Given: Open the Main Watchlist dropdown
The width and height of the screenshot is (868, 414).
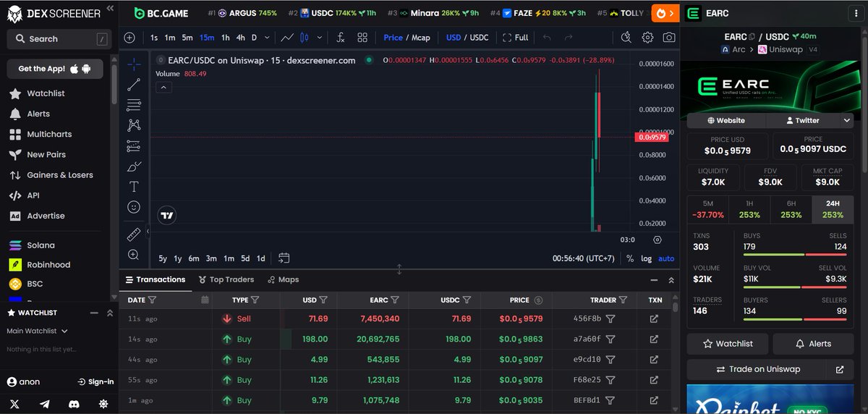Looking at the screenshot, I should coord(38,331).
